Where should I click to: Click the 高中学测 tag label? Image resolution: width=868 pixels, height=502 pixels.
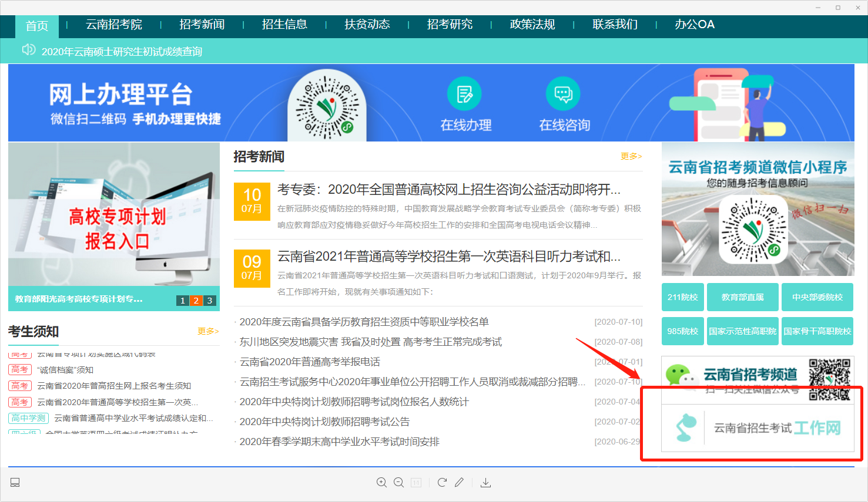click(28, 418)
